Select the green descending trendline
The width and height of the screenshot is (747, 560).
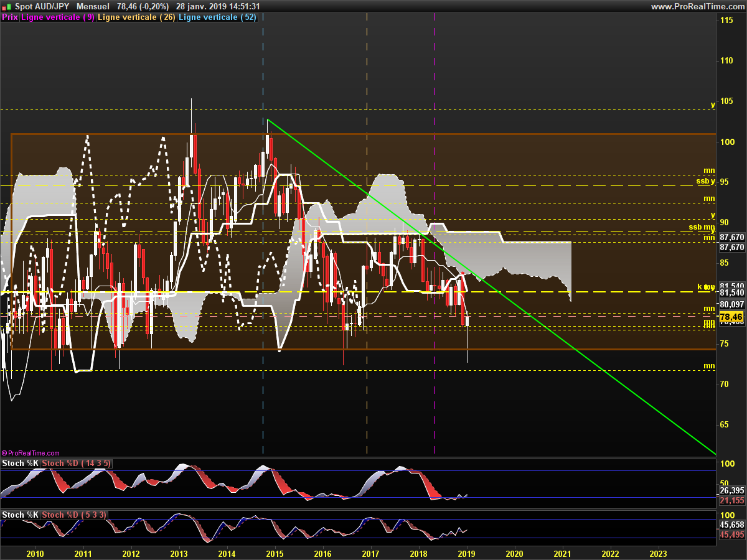click(492, 286)
